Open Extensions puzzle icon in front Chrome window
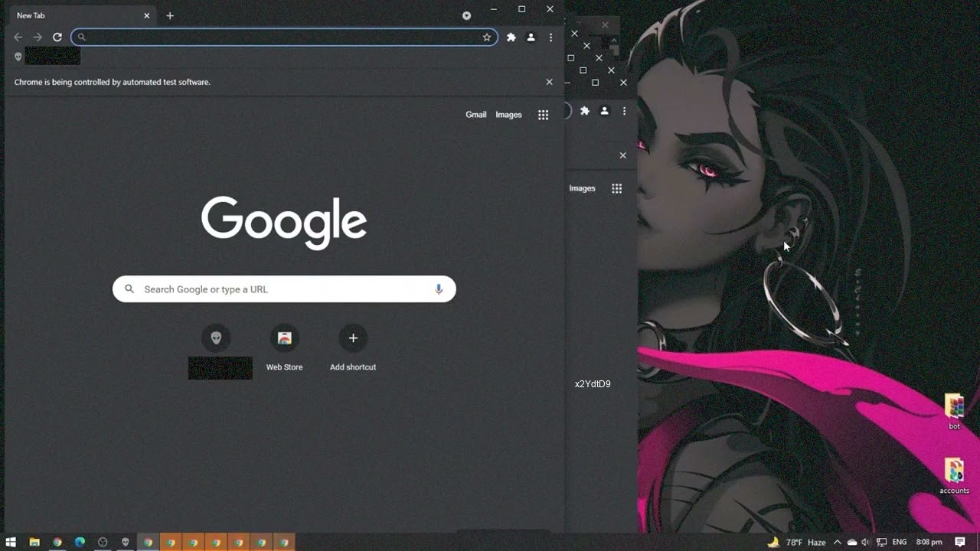980x551 pixels. click(511, 37)
